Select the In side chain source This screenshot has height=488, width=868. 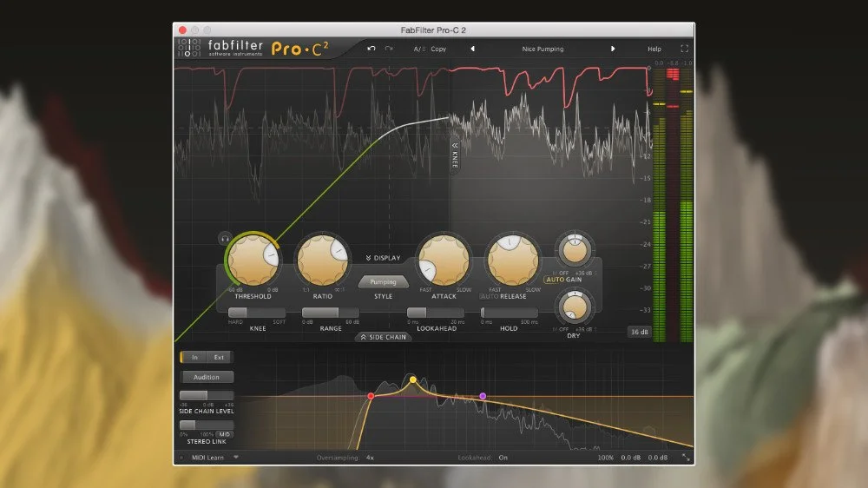point(194,357)
